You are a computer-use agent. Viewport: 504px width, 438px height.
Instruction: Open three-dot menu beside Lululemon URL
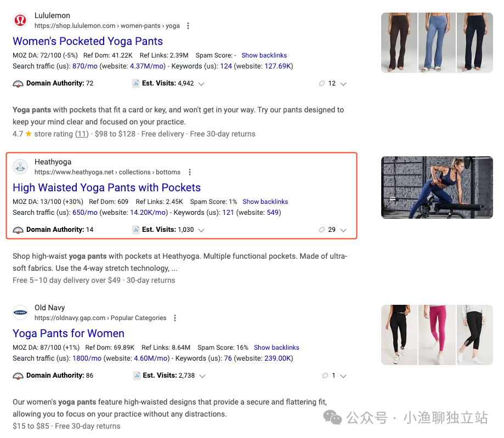click(188, 26)
